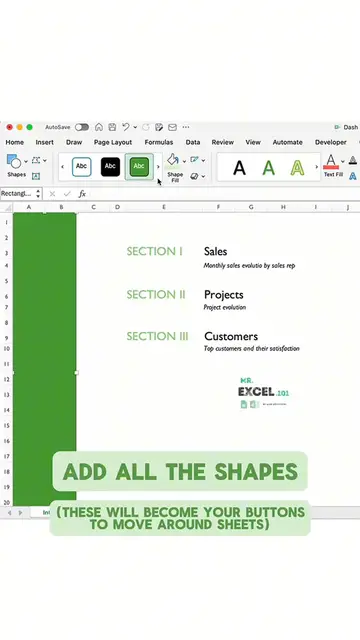Click the Undo arrow icon
This screenshot has height=640, width=360.
pos(126,127)
